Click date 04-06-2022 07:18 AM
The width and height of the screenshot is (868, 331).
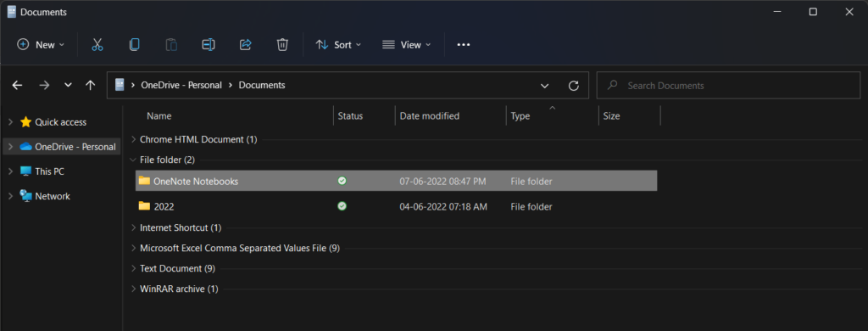(x=443, y=207)
